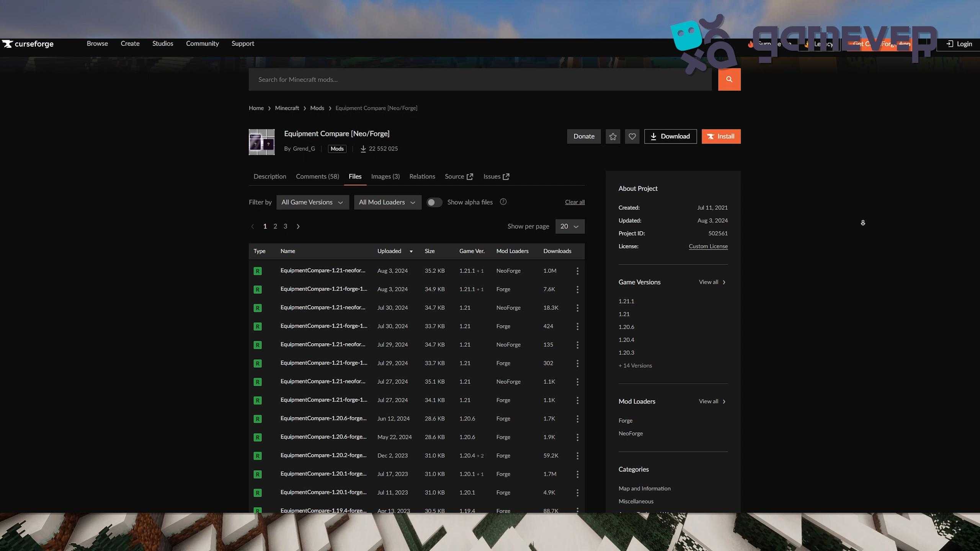Click the Download button
Image resolution: width=980 pixels, height=551 pixels.
coord(670,136)
